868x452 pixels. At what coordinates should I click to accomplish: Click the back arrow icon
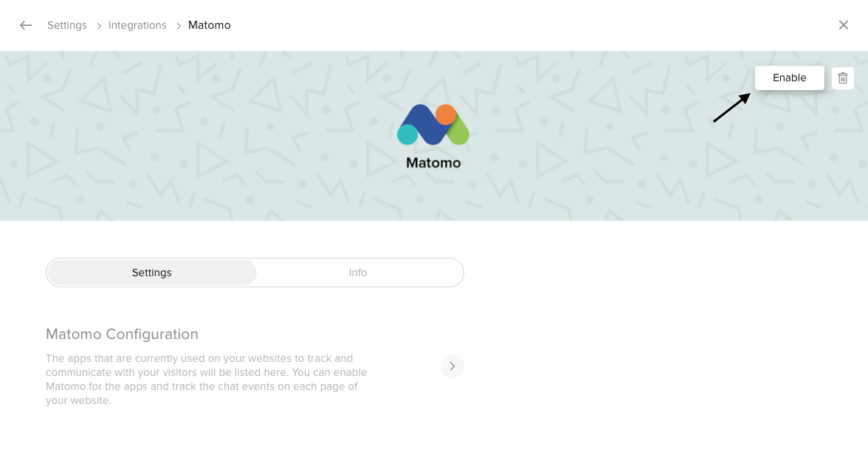coord(26,25)
